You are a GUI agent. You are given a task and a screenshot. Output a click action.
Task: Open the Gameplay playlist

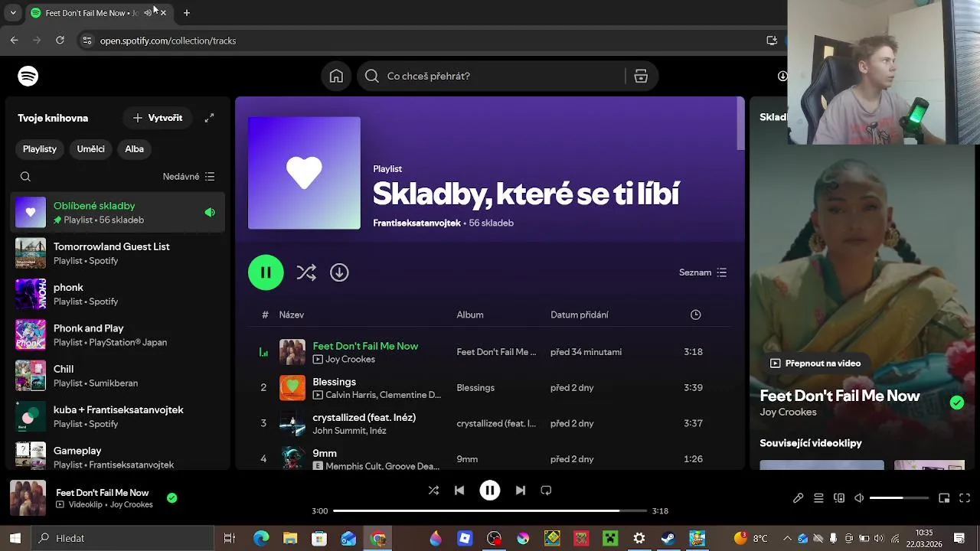[119, 457]
